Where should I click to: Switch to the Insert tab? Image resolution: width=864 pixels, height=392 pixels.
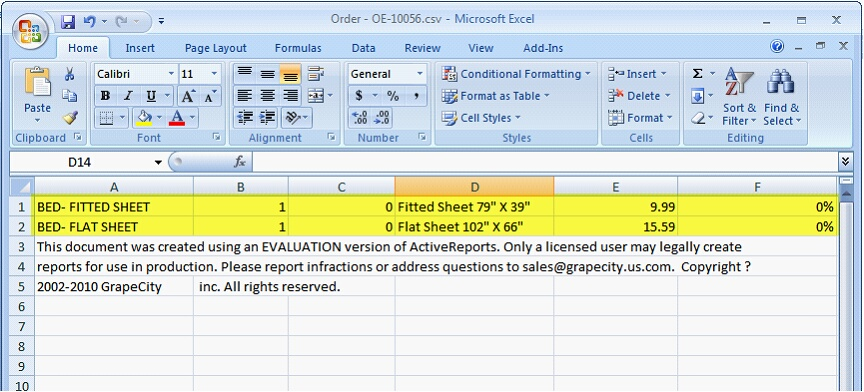pos(140,49)
